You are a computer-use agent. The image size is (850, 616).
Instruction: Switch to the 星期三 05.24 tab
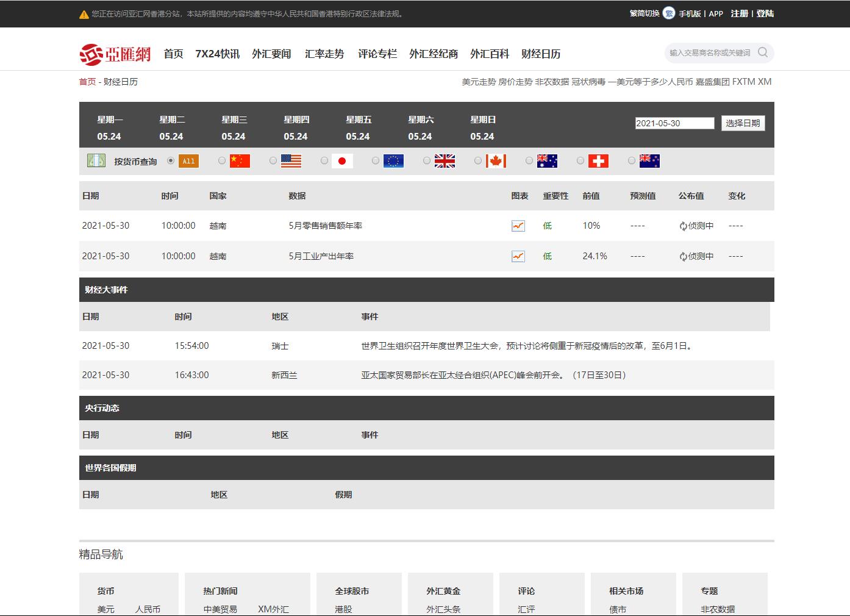click(234, 128)
